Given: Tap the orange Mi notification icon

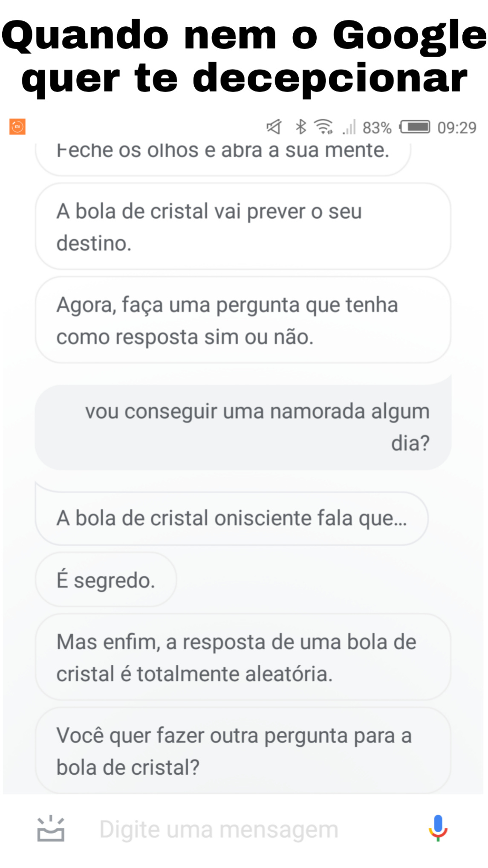Looking at the screenshot, I should click(17, 127).
